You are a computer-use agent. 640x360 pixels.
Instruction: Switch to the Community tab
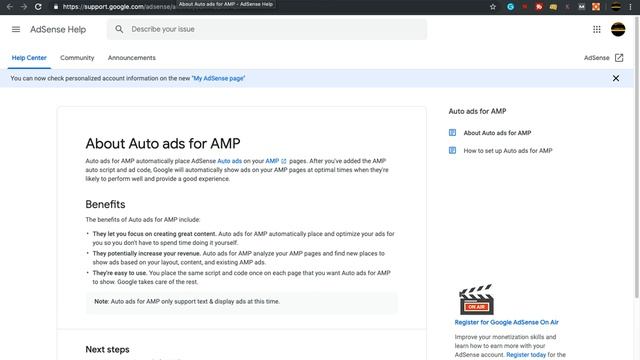tap(77, 58)
